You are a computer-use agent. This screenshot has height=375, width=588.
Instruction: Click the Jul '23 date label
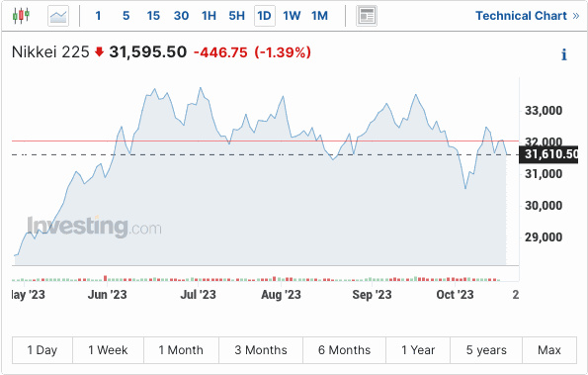coord(198,295)
